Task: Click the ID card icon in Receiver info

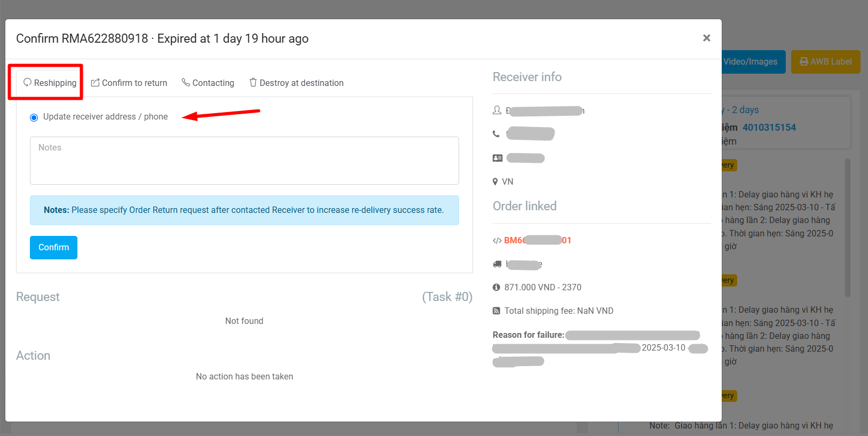Action: [x=498, y=158]
